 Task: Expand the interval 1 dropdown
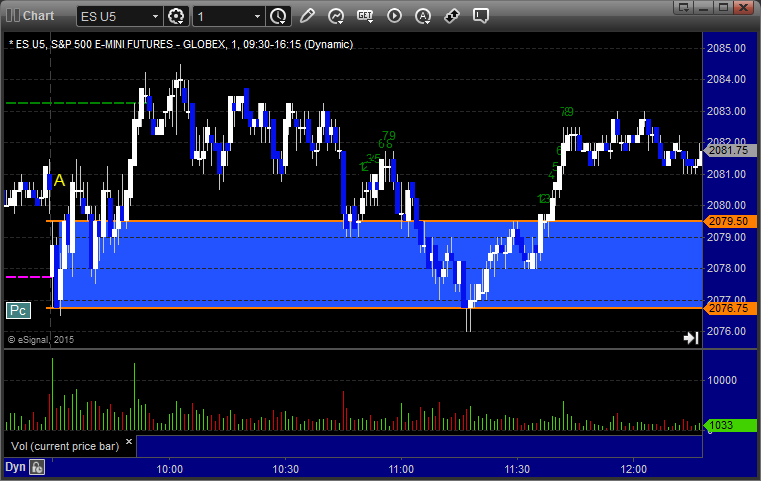(x=257, y=17)
